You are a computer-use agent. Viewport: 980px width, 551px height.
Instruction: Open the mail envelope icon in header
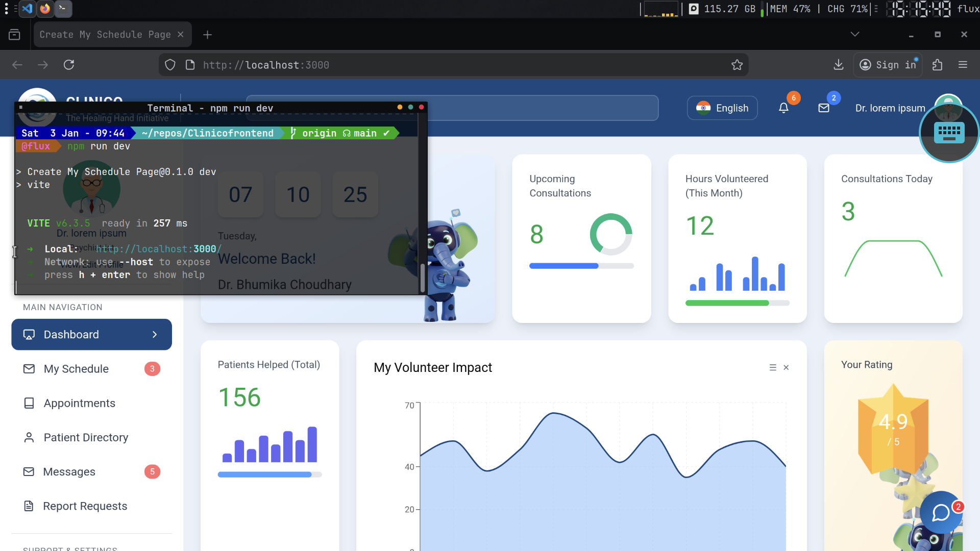pos(824,108)
